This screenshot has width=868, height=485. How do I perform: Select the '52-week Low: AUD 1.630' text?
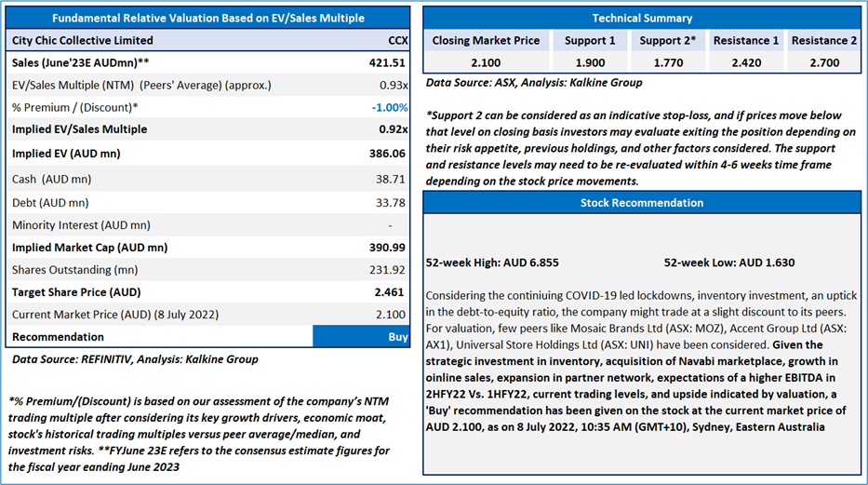(x=729, y=263)
